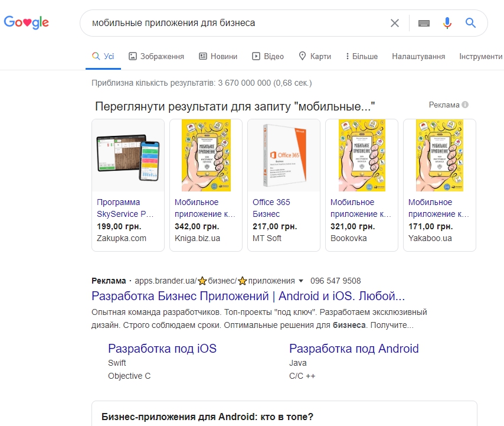Click the C/C ++ text
The height and width of the screenshot is (426, 504).
(x=302, y=376)
